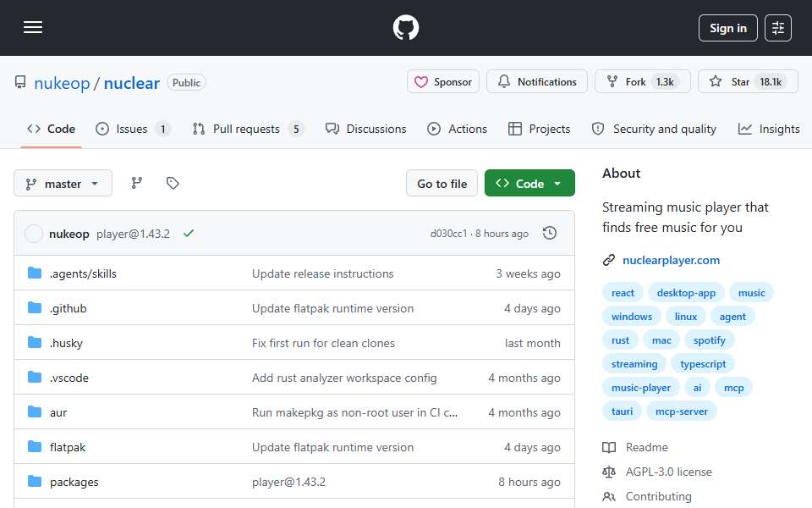View tags via the tag icon
The width and height of the screenshot is (812, 508).
173,183
